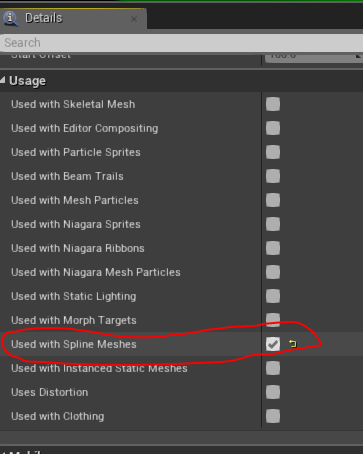The height and width of the screenshot is (454, 363).
Task: Enable Used with Clothing checkbox
Action: (273, 416)
